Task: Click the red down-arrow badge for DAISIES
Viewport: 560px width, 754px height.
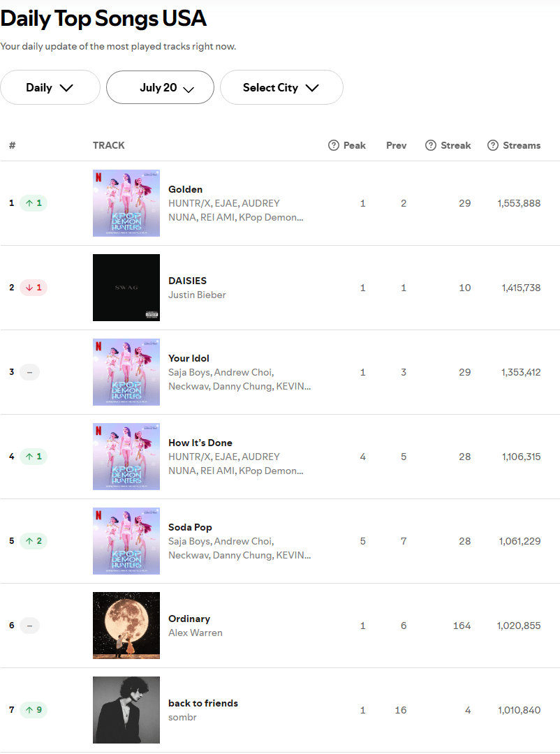Action: (34, 288)
